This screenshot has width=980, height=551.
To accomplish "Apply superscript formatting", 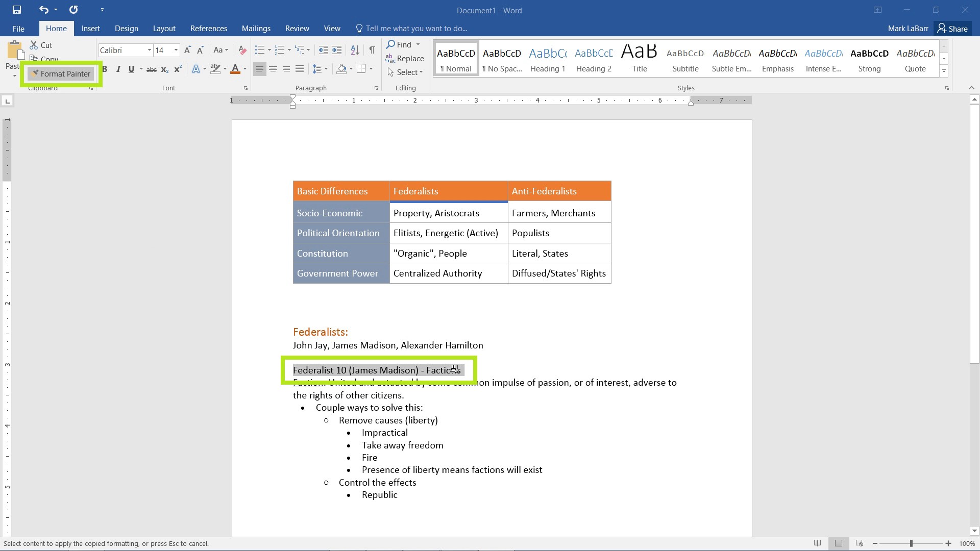I will coord(178,69).
